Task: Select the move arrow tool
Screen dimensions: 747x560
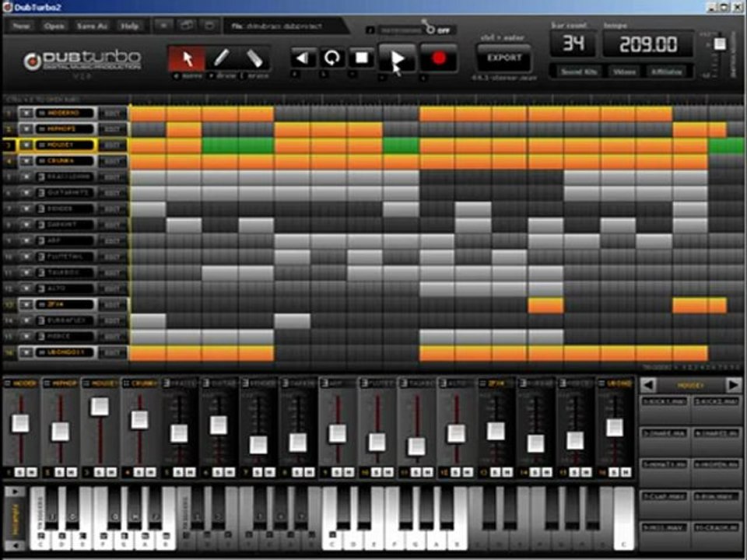Action: pos(187,59)
